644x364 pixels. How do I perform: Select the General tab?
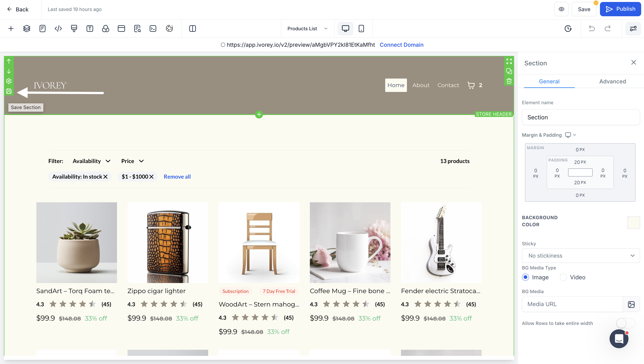549,81
